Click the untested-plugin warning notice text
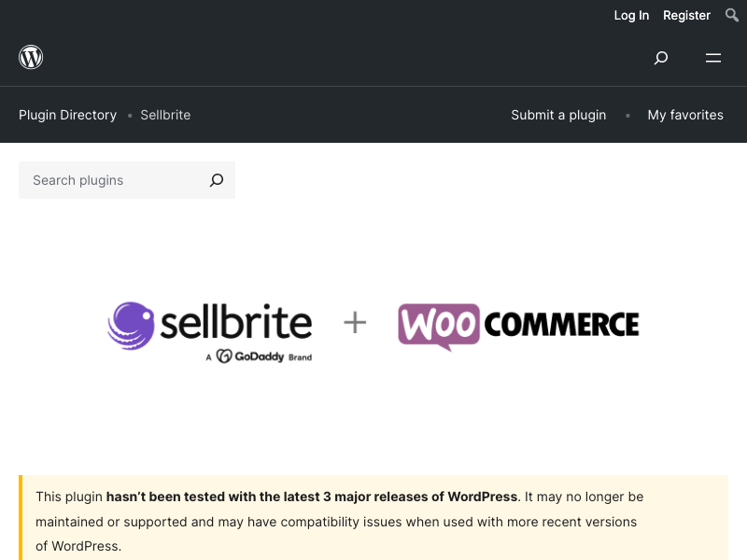 pyautogui.click(x=340, y=522)
